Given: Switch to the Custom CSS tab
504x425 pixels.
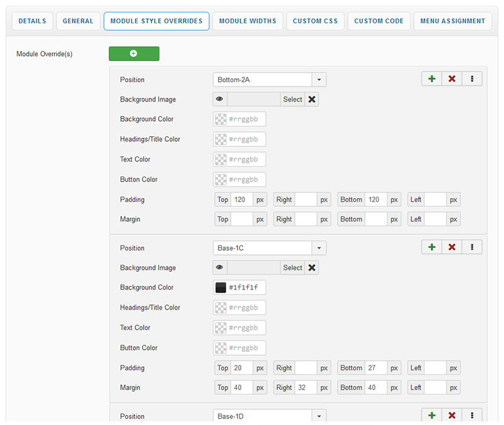Looking at the screenshot, I should 315,21.
